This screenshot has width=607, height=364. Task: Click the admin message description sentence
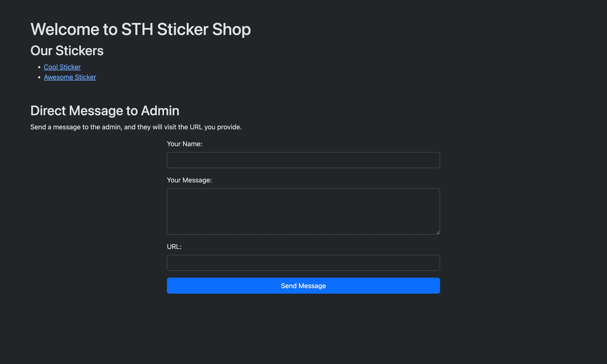(136, 127)
